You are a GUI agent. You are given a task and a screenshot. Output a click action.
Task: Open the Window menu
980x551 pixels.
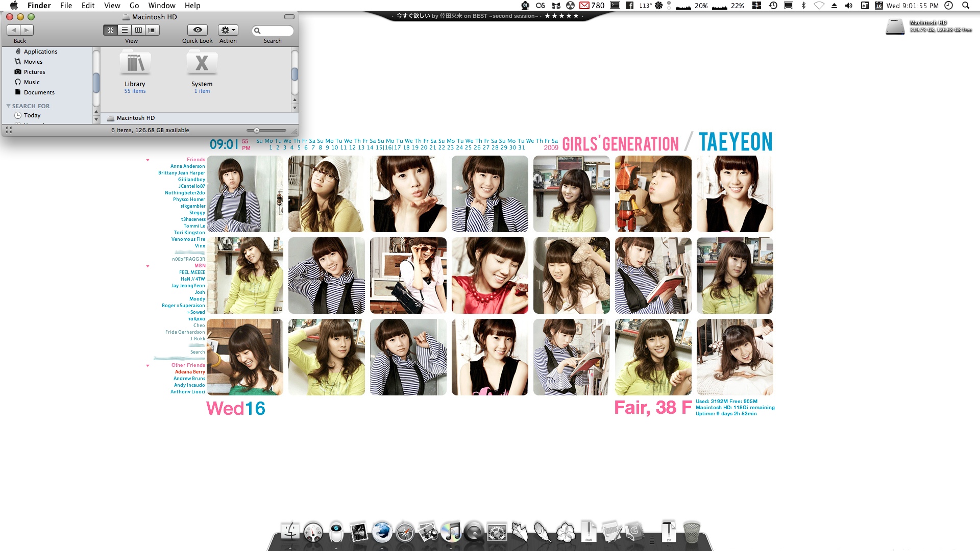coord(162,6)
